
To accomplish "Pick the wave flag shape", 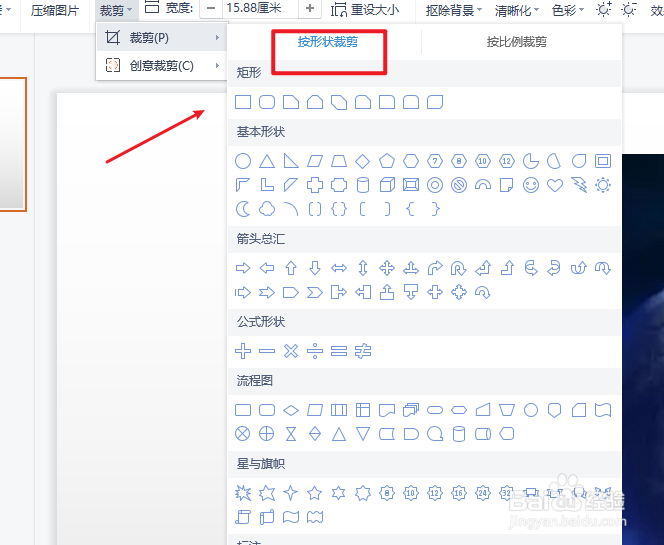I will coord(291,517).
